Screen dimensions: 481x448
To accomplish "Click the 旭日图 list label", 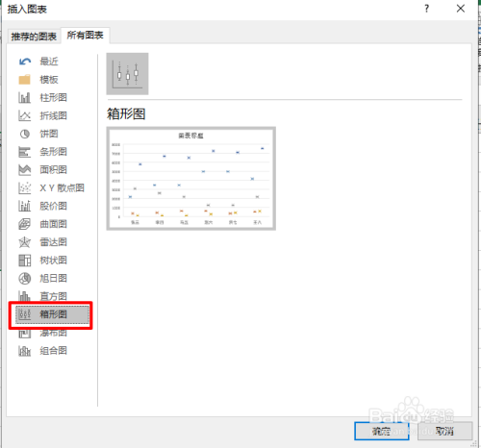I will [53, 279].
